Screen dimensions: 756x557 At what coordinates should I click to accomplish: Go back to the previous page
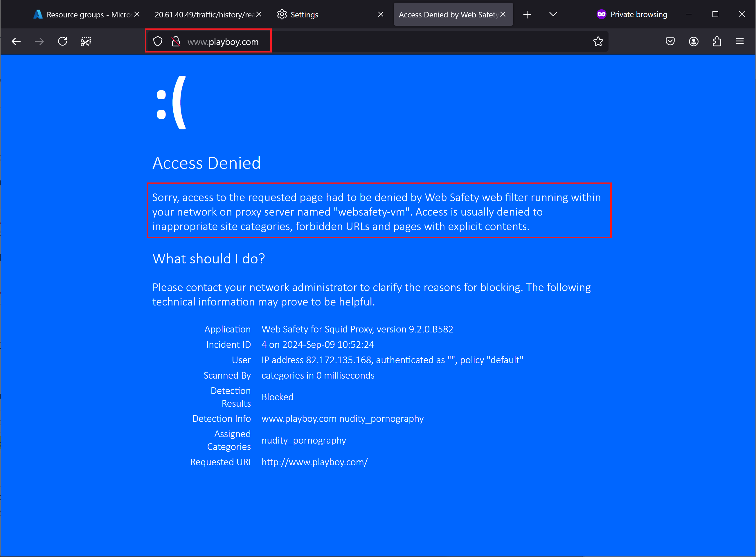(x=16, y=41)
